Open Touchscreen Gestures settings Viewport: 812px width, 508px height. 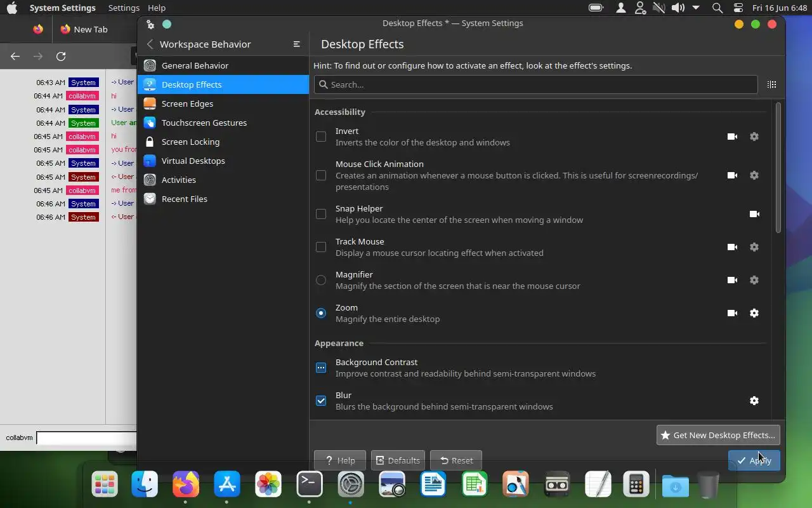[x=223, y=123]
